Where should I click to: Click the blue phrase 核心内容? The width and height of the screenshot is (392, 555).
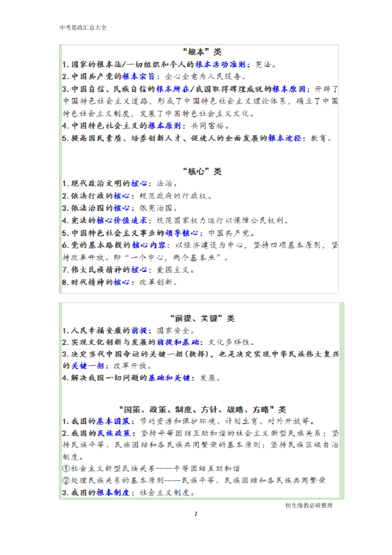(x=149, y=245)
